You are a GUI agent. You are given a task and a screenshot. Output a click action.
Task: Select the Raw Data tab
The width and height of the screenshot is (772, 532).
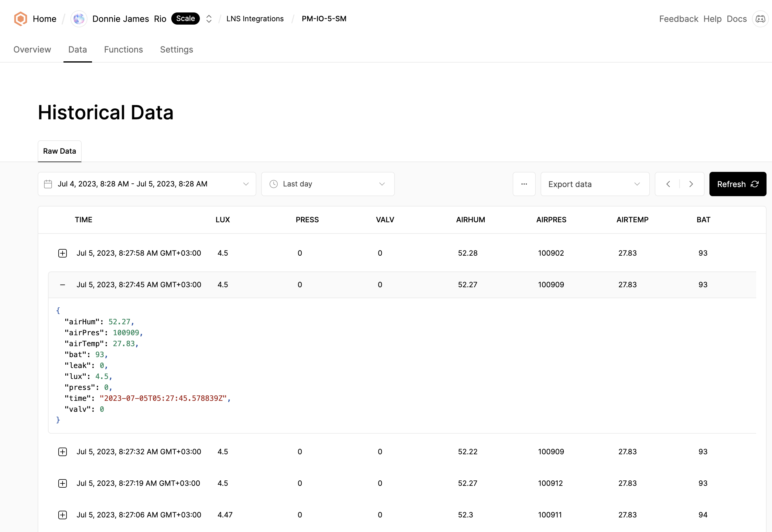point(60,151)
